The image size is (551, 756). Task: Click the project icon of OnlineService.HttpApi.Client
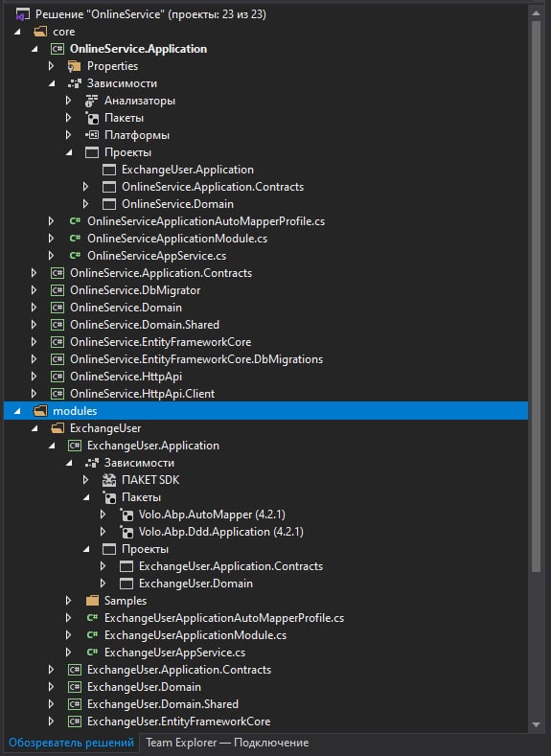pos(57,394)
